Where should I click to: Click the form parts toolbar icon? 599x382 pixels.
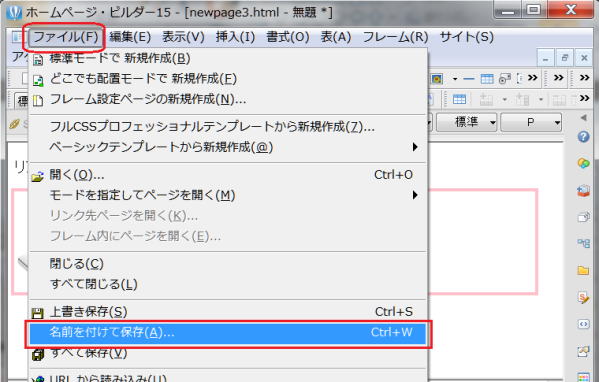(x=505, y=79)
